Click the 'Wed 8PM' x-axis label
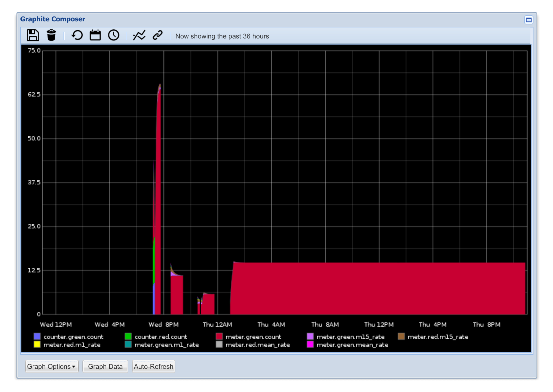553x392 pixels. (164, 325)
